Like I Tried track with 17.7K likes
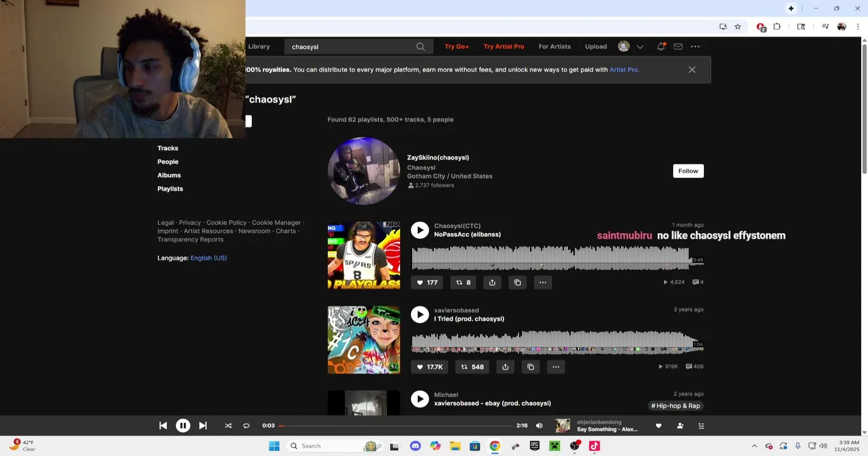Viewport: 868px width, 456px height. (429, 367)
